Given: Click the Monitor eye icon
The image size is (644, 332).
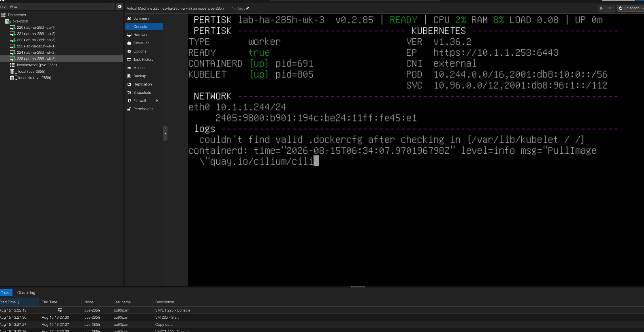Looking at the screenshot, I should (129, 68).
